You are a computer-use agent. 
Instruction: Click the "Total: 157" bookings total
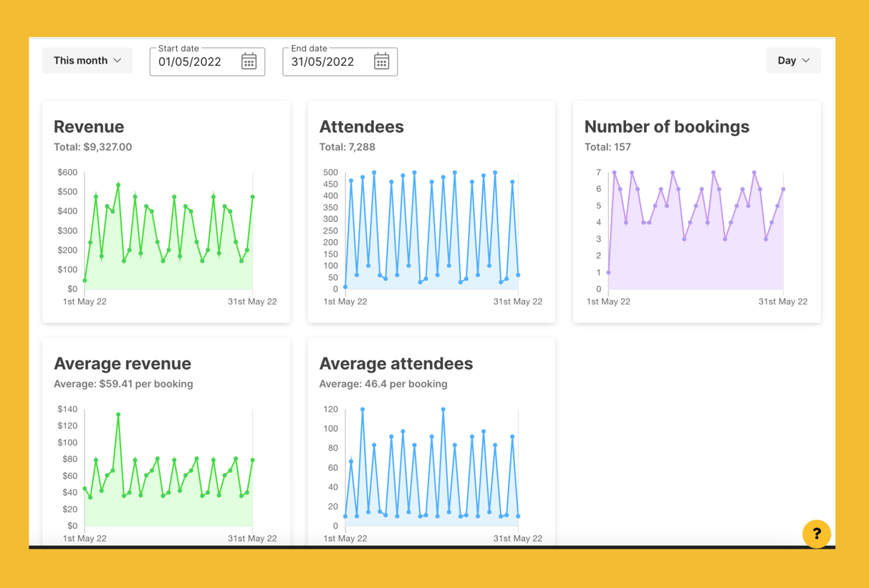point(610,147)
